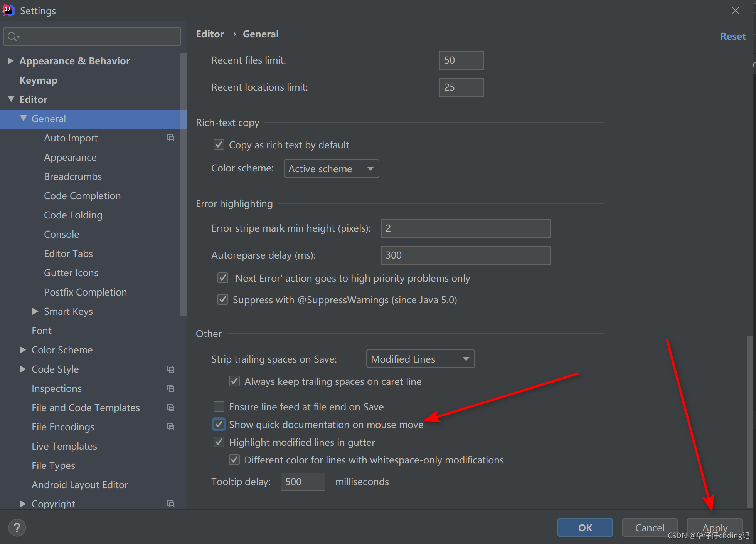
Task: Focus the settings search field
Action: [x=92, y=37]
